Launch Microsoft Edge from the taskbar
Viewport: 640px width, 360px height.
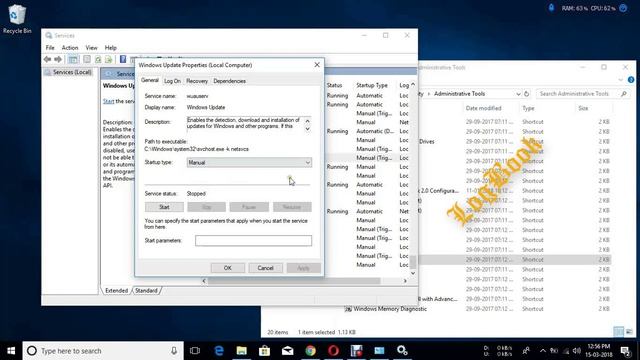(x=219, y=351)
